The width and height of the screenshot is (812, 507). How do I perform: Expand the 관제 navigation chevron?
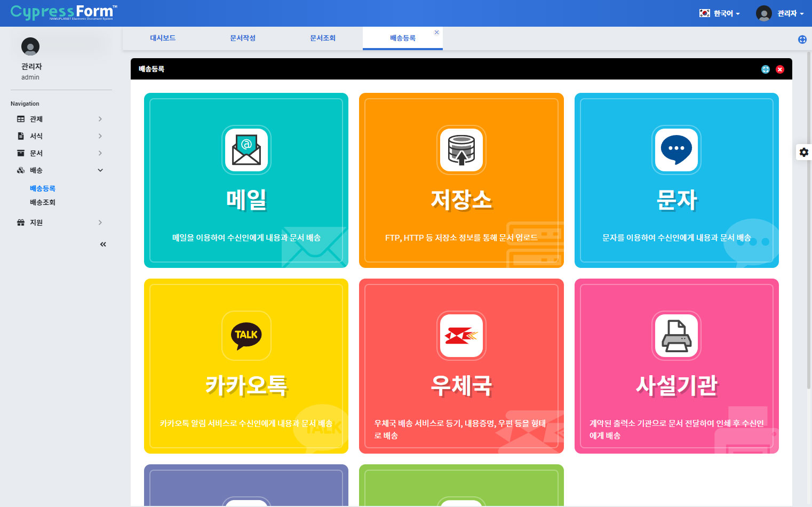pos(100,119)
